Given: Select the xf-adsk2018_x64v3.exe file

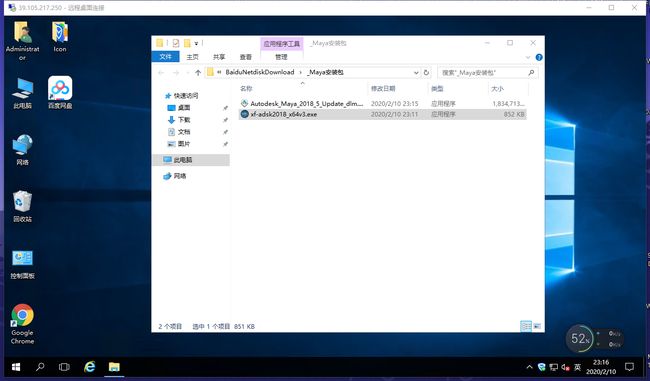Looking at the screenshot, I should pyautogui.click(x=382, y=114).
